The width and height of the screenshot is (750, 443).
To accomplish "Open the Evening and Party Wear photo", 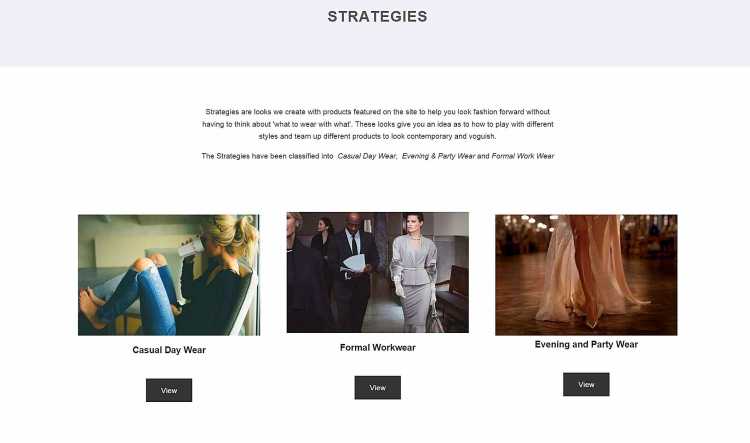I will pyautogui.click(x=586, y=275).
